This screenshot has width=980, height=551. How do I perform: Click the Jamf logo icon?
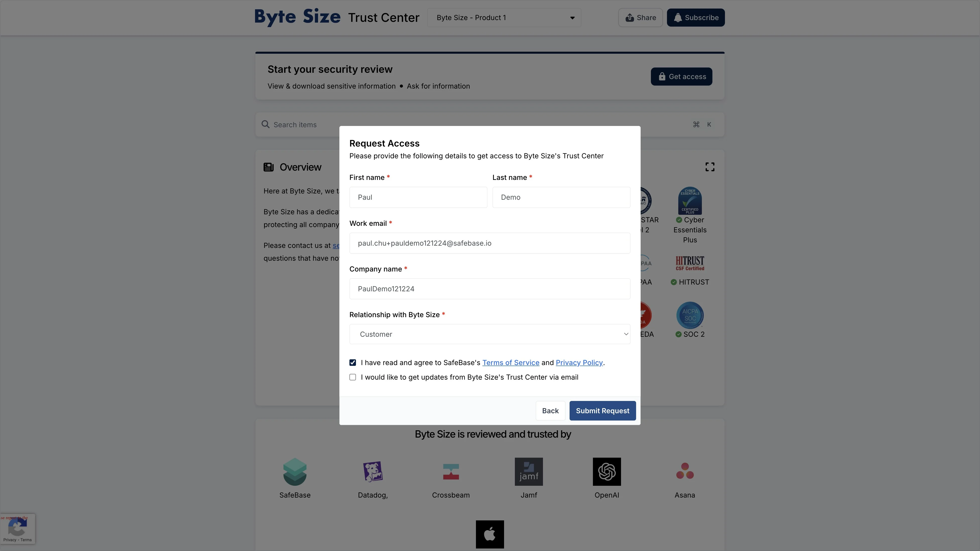528,471
